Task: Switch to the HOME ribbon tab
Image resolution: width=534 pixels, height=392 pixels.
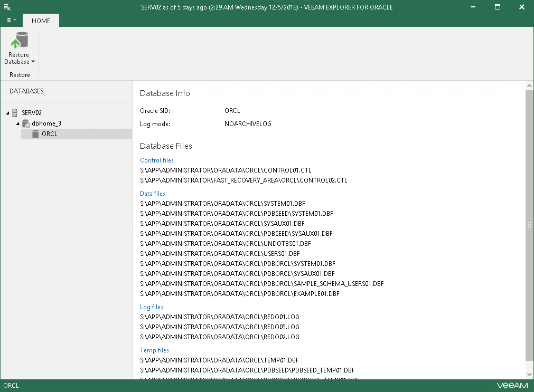Action: pos(41,21)
